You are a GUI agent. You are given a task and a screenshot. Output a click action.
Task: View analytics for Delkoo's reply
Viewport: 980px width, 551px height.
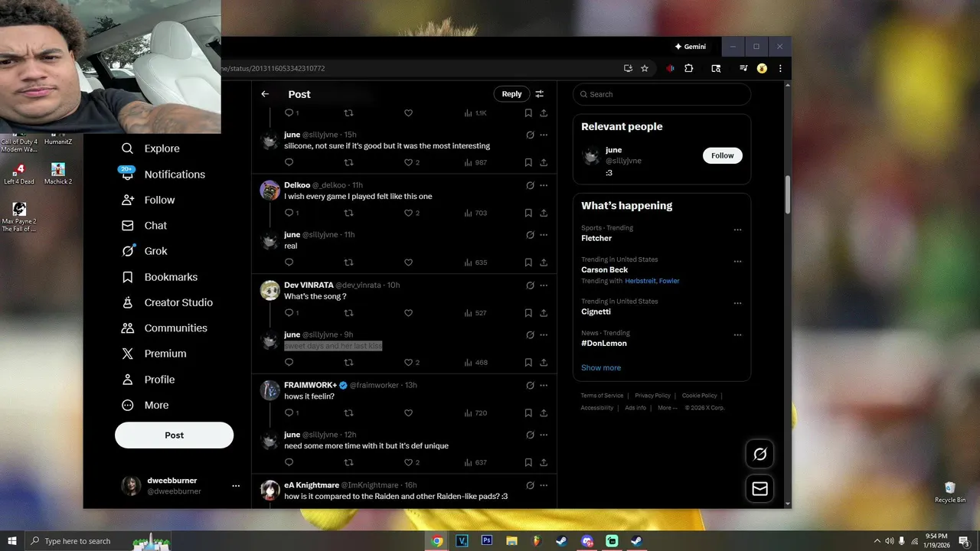coord(475,213)
